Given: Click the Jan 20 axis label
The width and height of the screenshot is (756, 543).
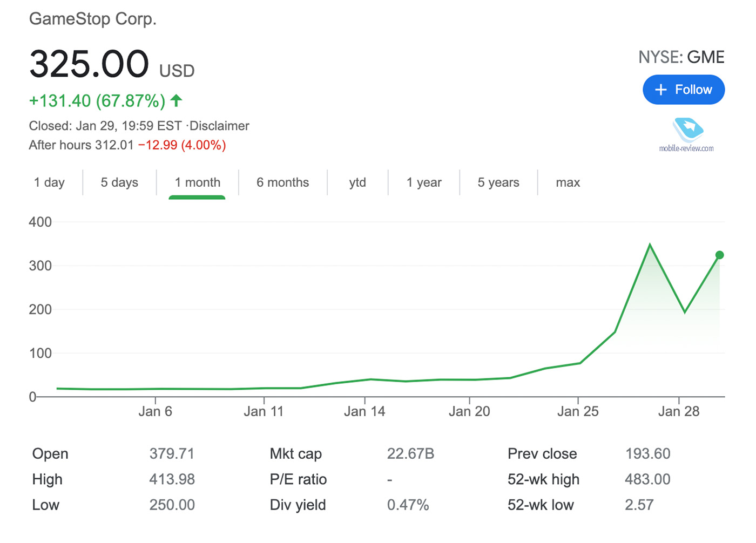Looking at the screenshot, I should pos(469,411).
